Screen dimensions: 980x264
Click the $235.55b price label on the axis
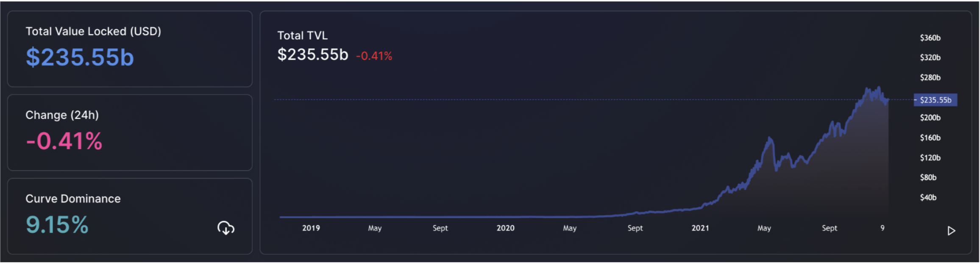coord(935,100)
